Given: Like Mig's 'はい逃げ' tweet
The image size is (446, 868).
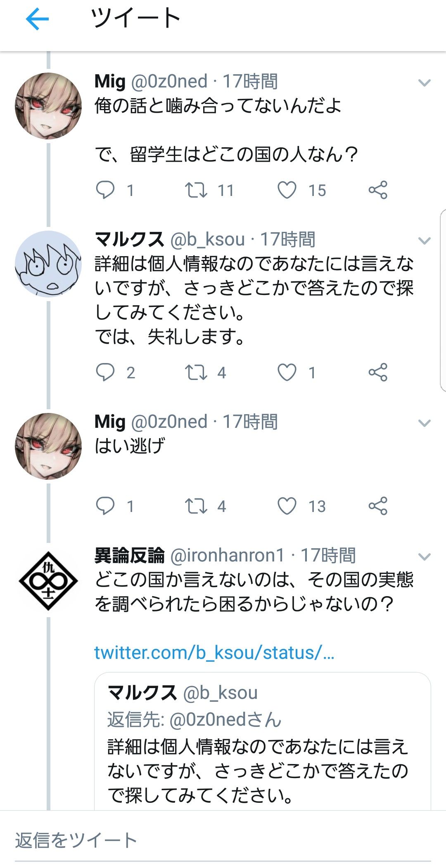Looking at the screenshot, I should tap(287, 506).
